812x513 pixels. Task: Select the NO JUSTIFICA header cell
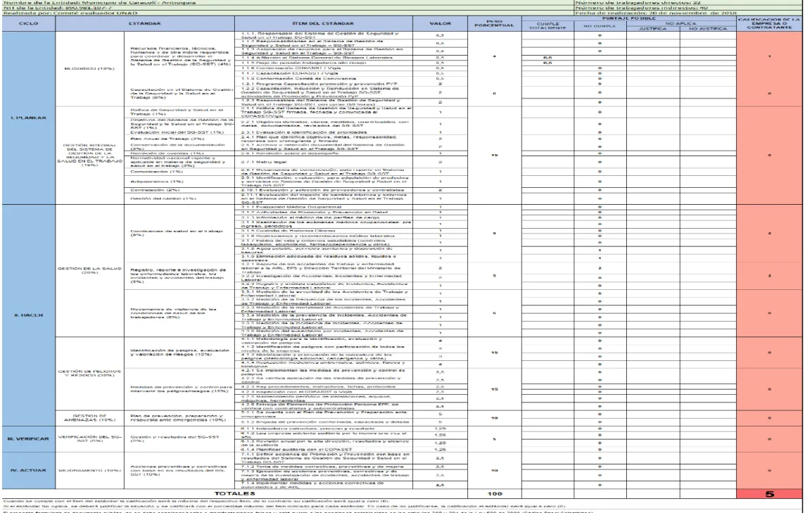(x=707, y=29)
